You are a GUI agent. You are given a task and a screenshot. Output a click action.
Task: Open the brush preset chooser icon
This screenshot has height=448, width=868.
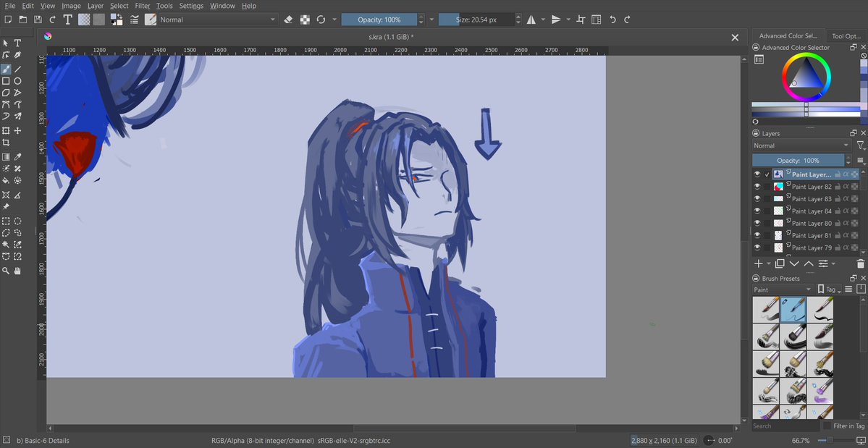click(x=150, y=20)
